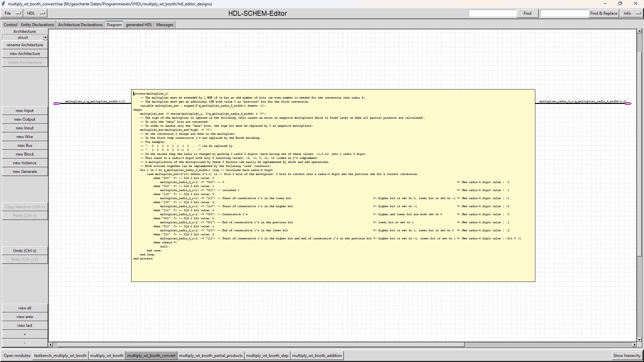
Task: Click the multiplier_i input port symbol
Action: tap(57, 104)
